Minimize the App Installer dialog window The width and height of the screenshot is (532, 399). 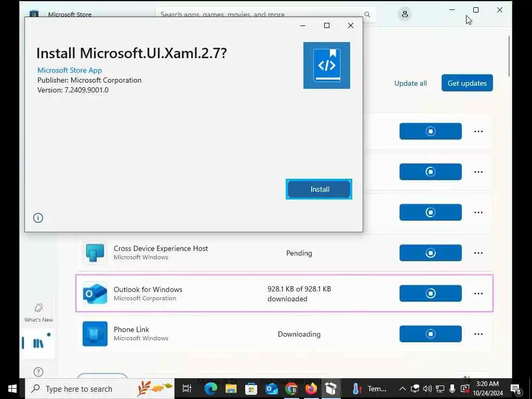click(x=303, y=25)
